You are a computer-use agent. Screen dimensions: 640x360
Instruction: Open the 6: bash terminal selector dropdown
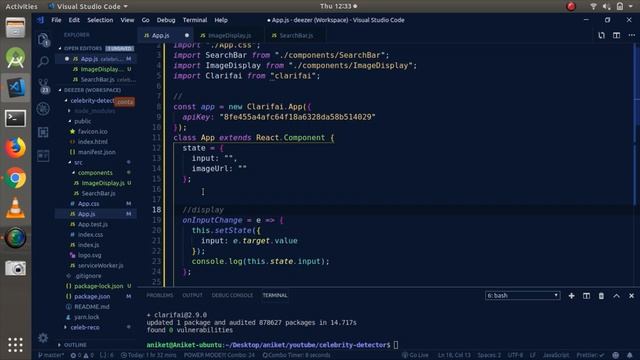click(x=522, y=296)
